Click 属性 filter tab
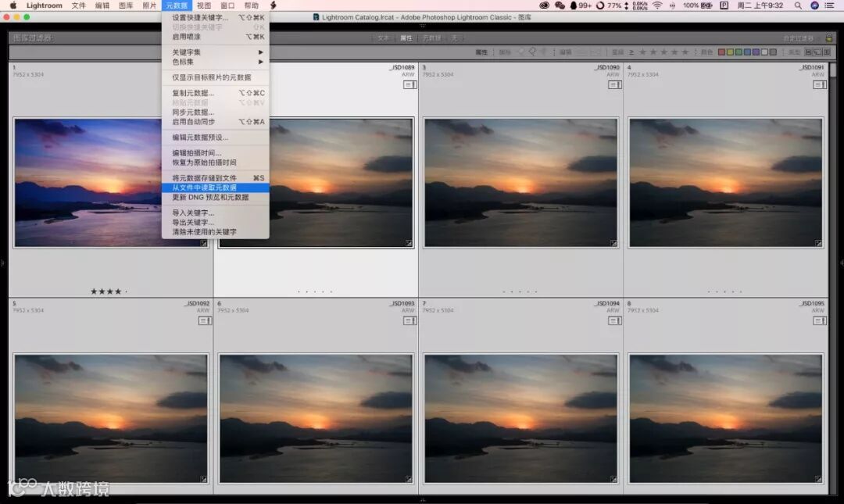 [x=406, y=38]
